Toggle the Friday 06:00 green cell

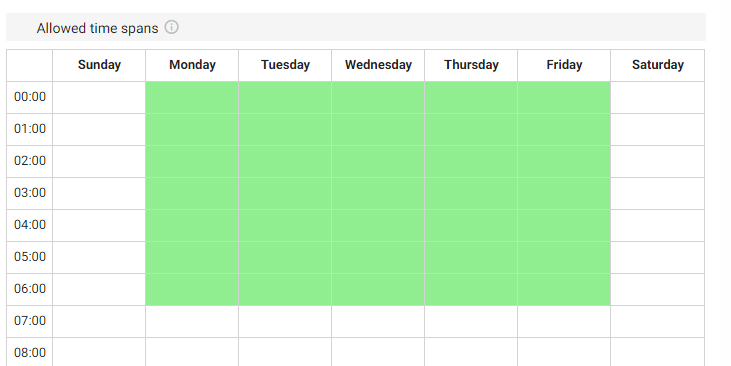(x=564, y=290)
